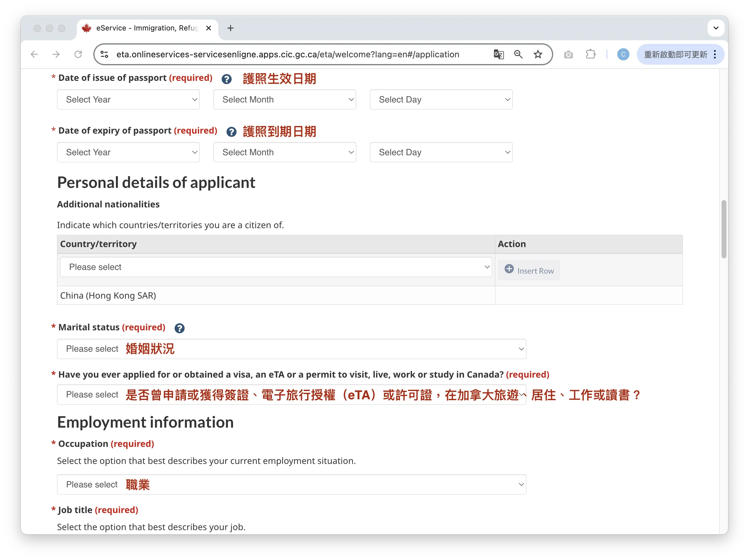Viewport: 749px width, 560px height.
Task: Select issue date Day dropdown
Action: [441, 99]
